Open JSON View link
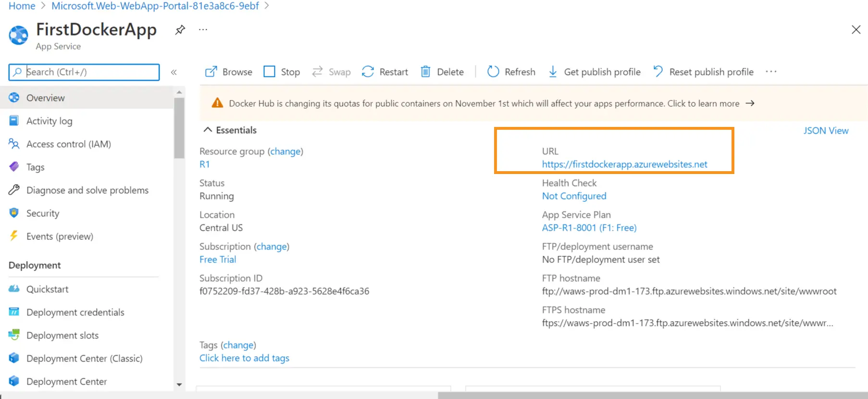 (x=826, y=130)
